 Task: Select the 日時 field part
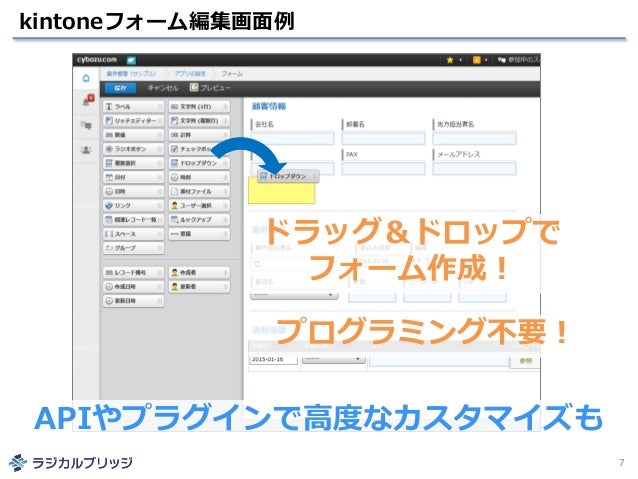[x=133, y=191]
